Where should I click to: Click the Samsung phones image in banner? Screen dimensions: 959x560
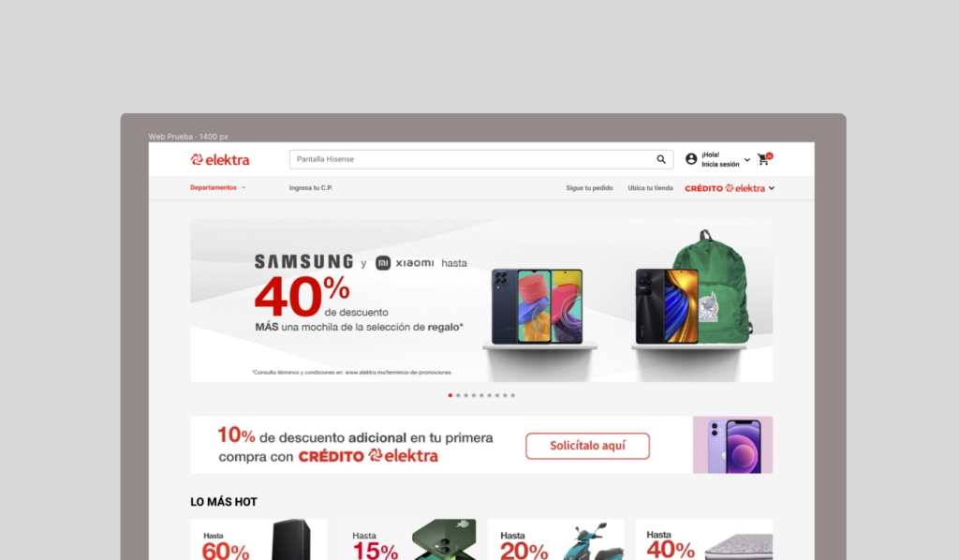(x=537, y=306)
